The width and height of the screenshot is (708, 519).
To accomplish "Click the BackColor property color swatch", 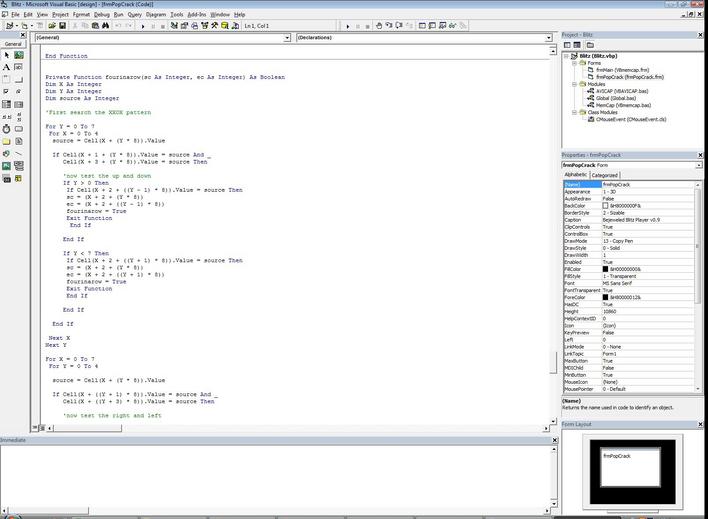I will [606, 205].
